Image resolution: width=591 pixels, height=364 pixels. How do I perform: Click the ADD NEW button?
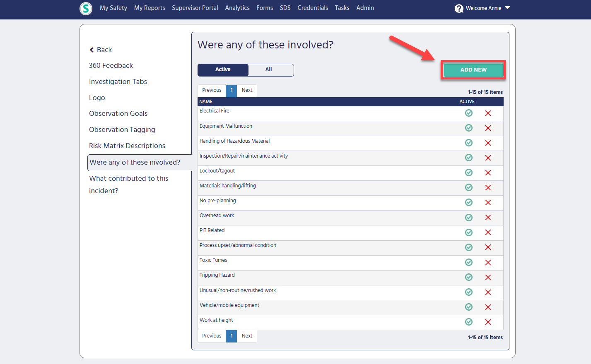(x=473, y=70)
